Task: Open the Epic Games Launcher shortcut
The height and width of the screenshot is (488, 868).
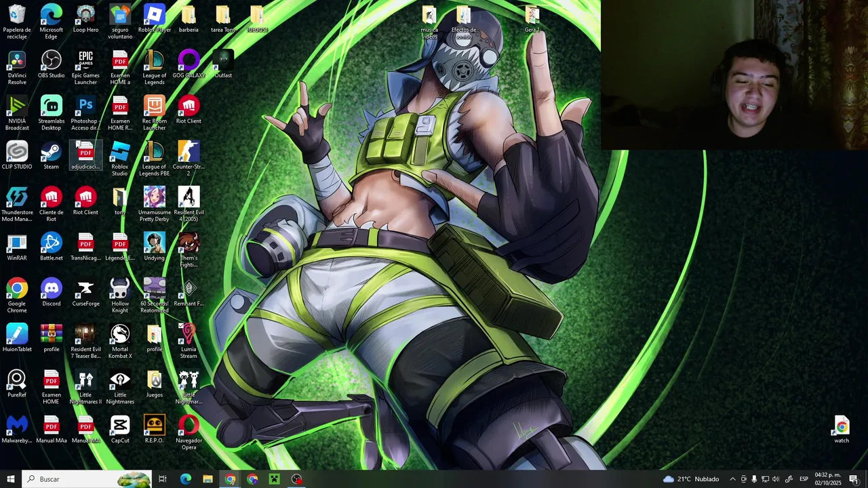Action: pyautogui.click(x=85, y=68)
